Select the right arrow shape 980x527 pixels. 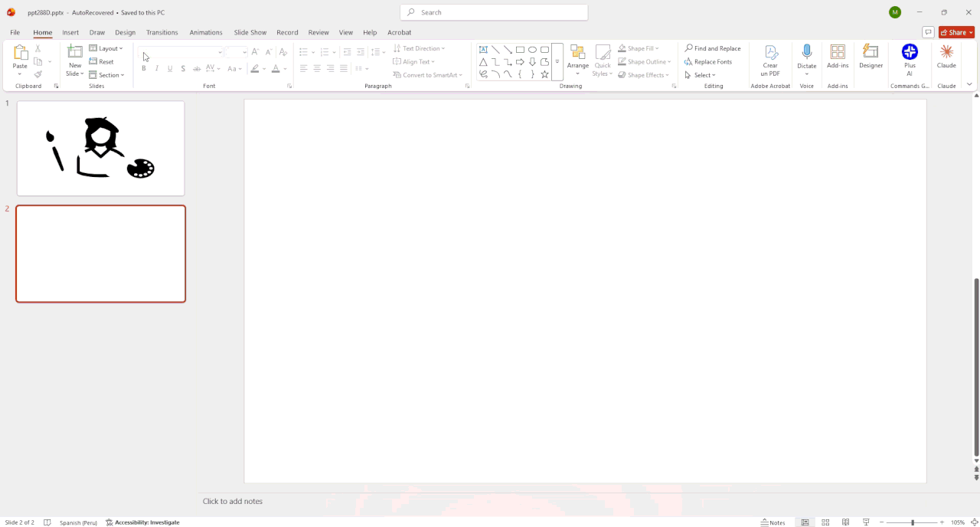tap(520, 62)
